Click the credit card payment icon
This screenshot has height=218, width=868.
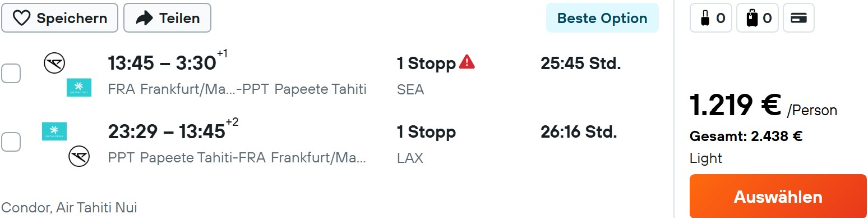(798, 19)
